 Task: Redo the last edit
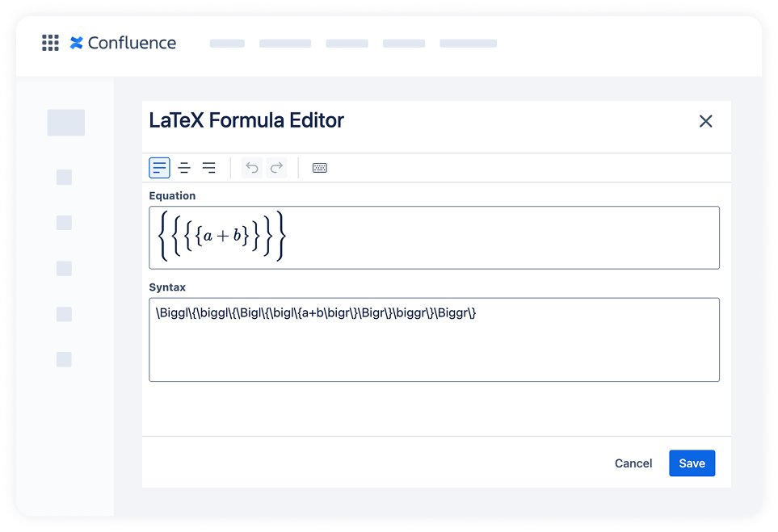(276, 168)
